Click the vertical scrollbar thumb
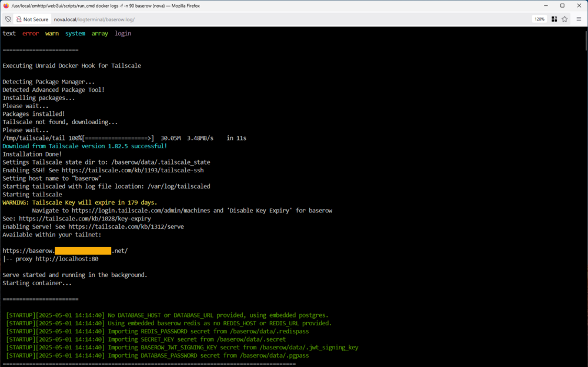Viewport: 588px width, 367px height. (x=586, y=40)
